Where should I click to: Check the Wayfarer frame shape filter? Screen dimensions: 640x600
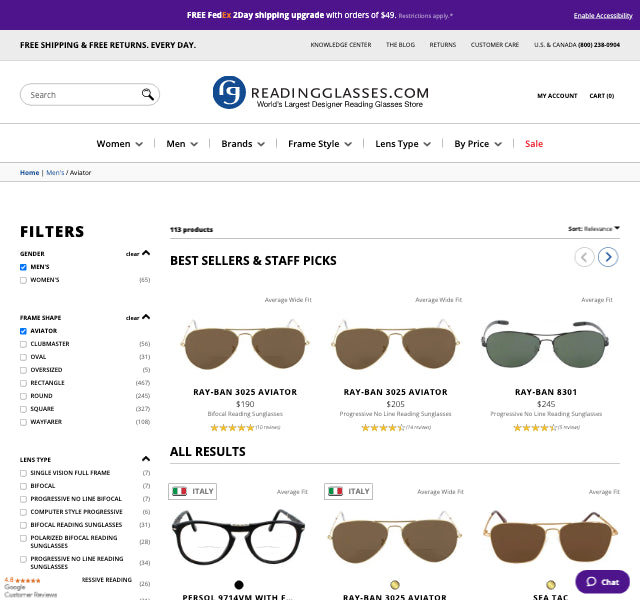coord(23,422)
